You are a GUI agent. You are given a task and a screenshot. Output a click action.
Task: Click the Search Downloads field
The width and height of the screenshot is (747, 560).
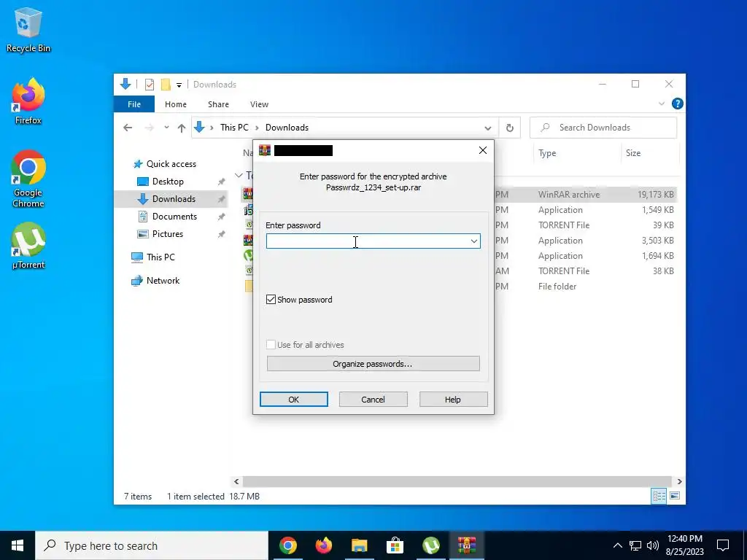[603, 128]
